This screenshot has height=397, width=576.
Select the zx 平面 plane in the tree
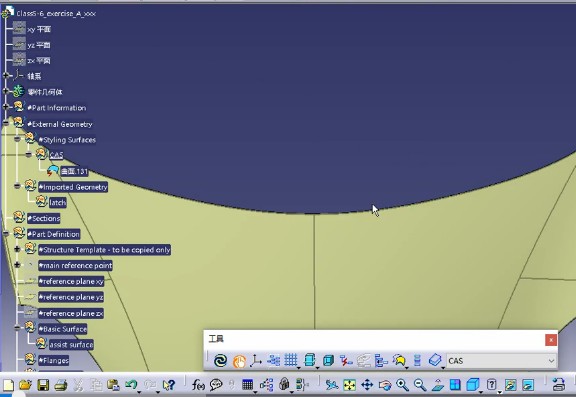click(x=39, y=61)
